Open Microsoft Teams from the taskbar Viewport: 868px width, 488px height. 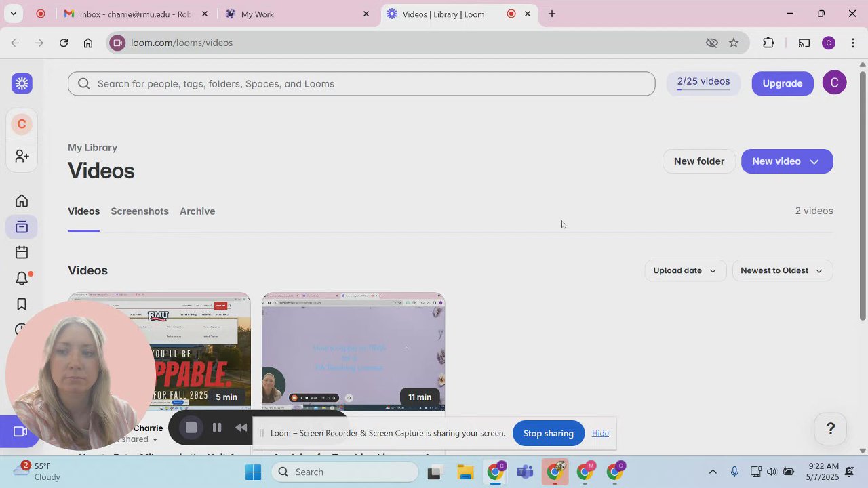pos(525,472)
